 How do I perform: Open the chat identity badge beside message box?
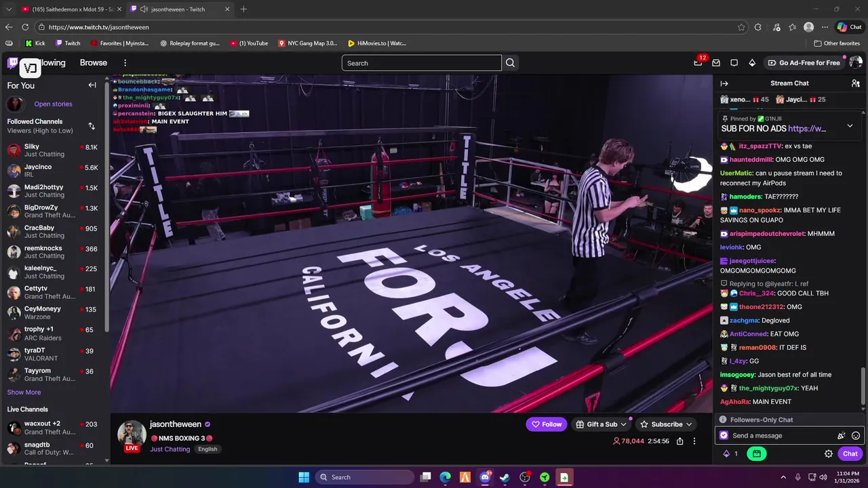724,436
